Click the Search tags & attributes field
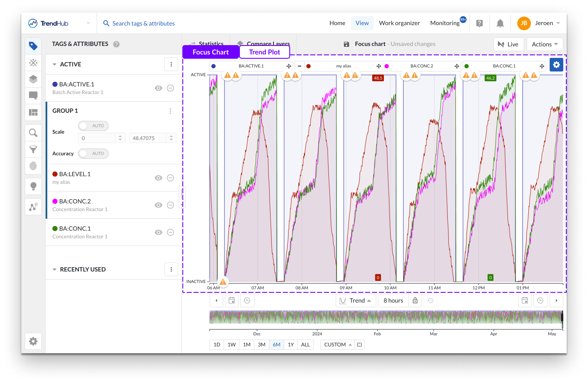Image resolution: width=588 pixels, height=383 pixels. pos(144,23)
